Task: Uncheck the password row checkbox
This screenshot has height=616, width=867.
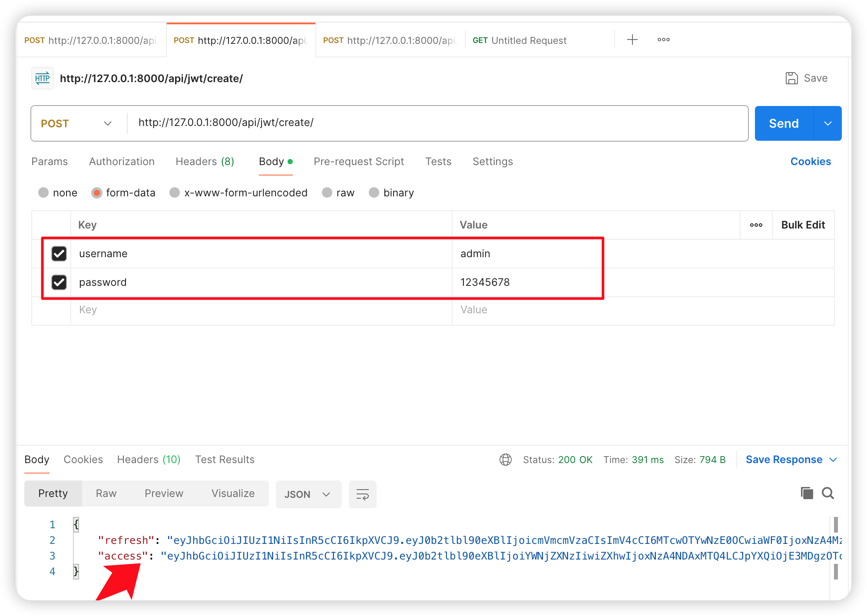Action: [59, 282]
